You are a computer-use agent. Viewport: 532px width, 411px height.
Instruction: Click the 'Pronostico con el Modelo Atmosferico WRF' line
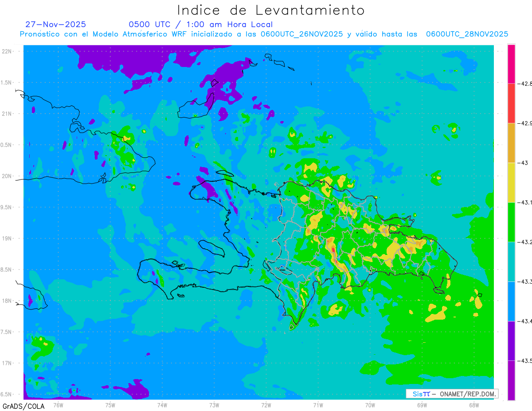point(264,34)
